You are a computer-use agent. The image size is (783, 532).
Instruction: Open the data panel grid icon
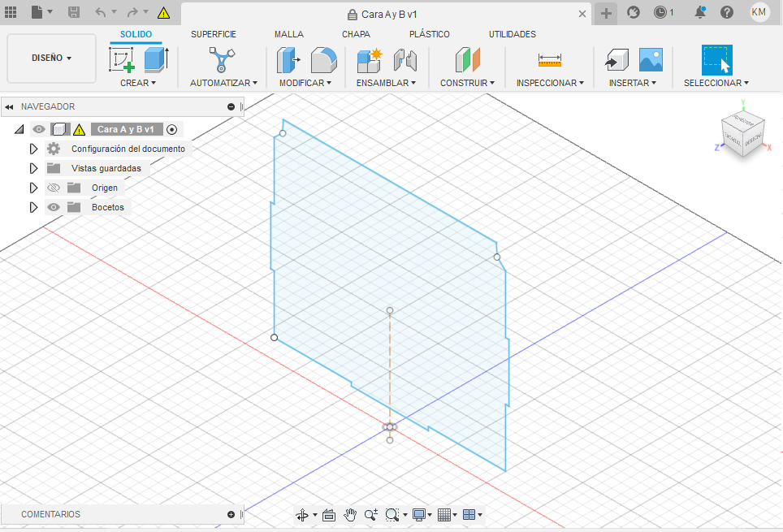point(11,12)
